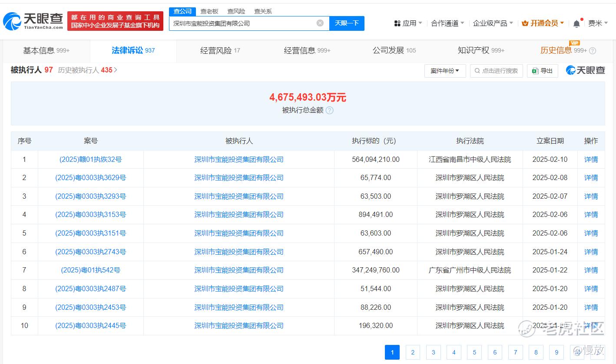The image size is (616, 364).
Task: Open user menu 费米
Action: (x=597, y=23)
